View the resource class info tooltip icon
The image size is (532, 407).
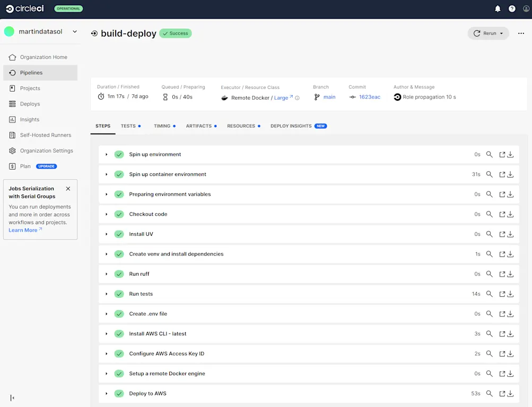tap(298, 97)
